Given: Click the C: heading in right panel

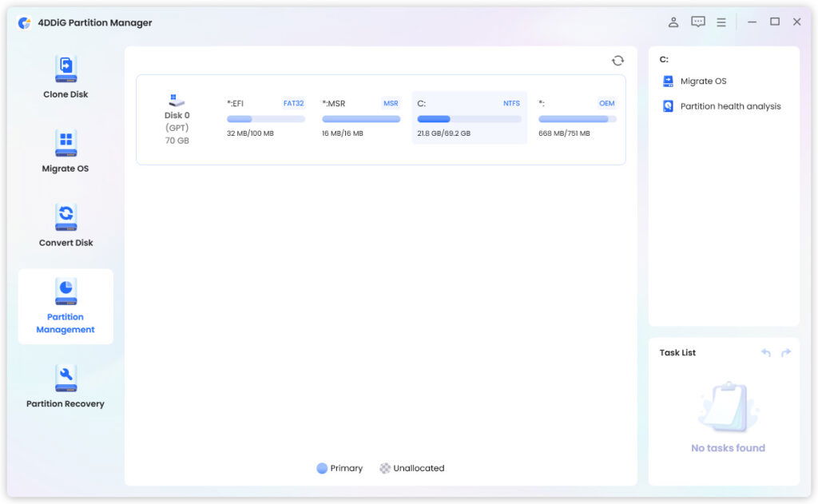Looking at the screenshot, I should click(x=664, y=59).
